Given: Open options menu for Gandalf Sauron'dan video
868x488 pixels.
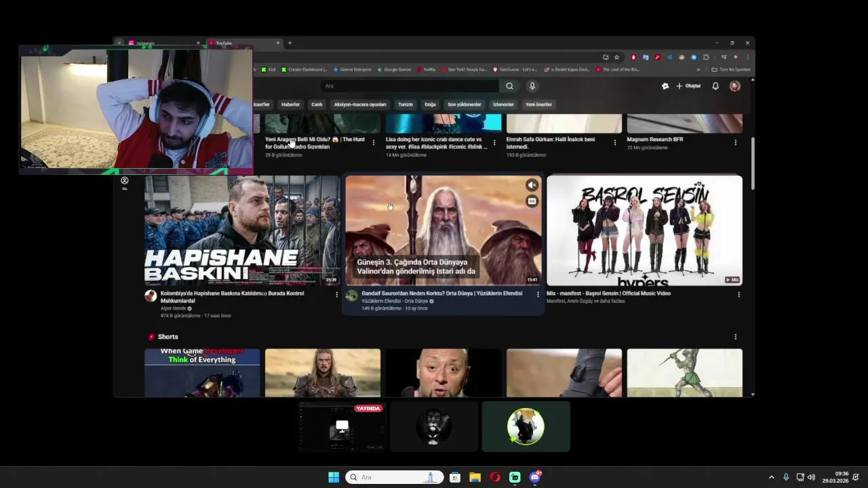Looking at the screenshot, I should pos(538,294).
